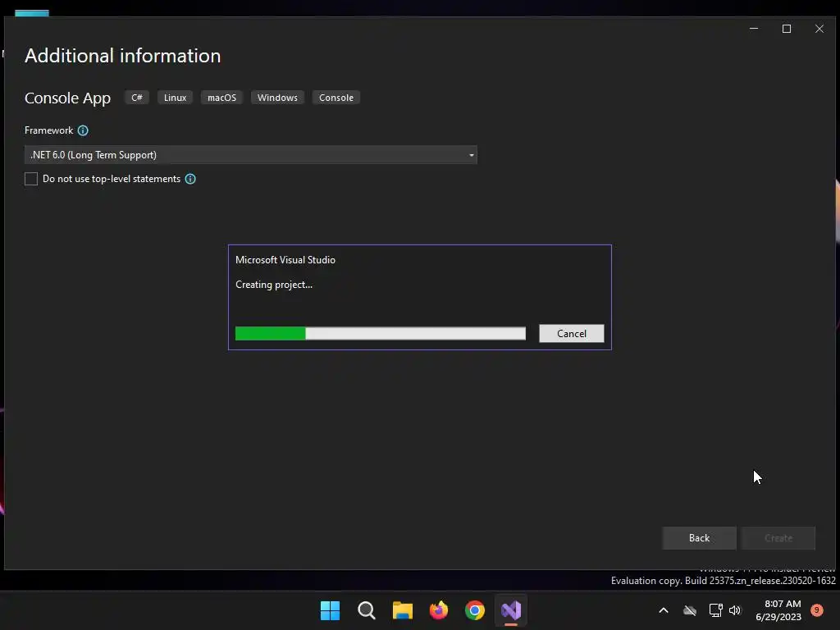Click the Additional information heading
This screenshot has width=840, height=630.
tap(123, 56)
